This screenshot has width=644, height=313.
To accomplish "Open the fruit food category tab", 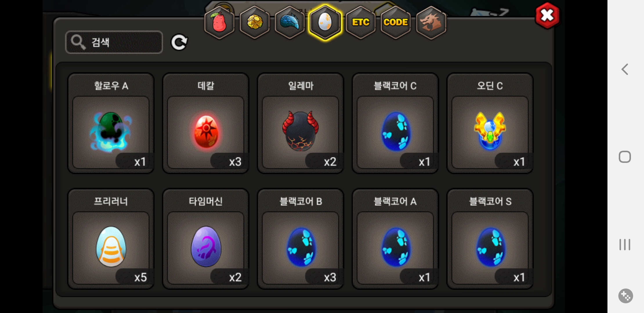I will (220, 23).
